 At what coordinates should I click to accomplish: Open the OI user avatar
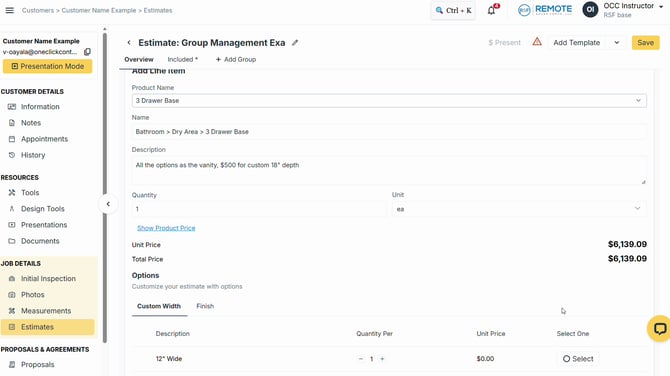pos(590,9)
